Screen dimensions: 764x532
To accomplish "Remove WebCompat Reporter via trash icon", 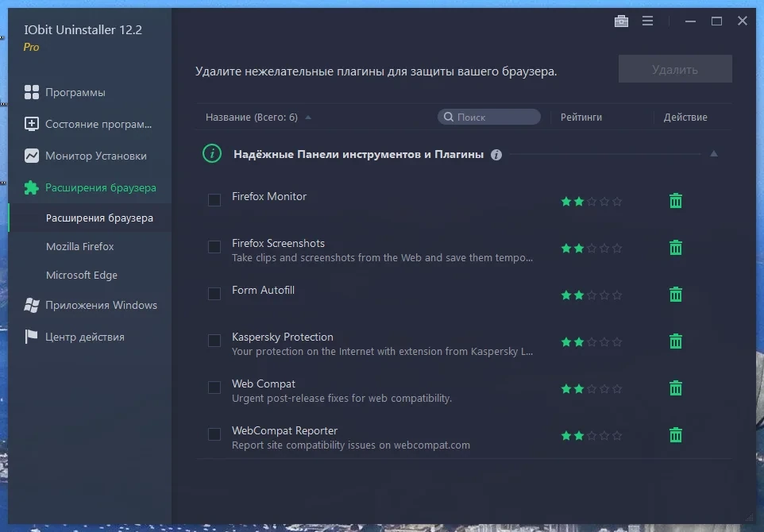I will 676,435.
